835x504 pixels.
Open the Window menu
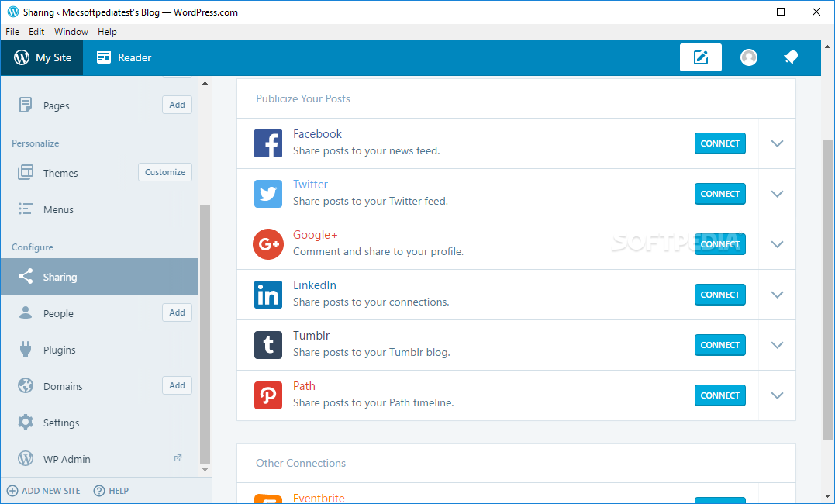pyautogui.click(x=71, y=32)
